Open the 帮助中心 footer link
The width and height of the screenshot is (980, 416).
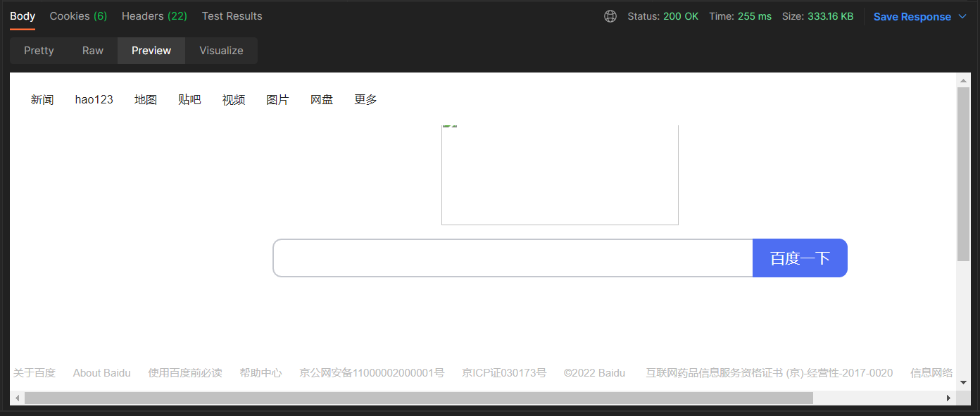tap(260, 373)
